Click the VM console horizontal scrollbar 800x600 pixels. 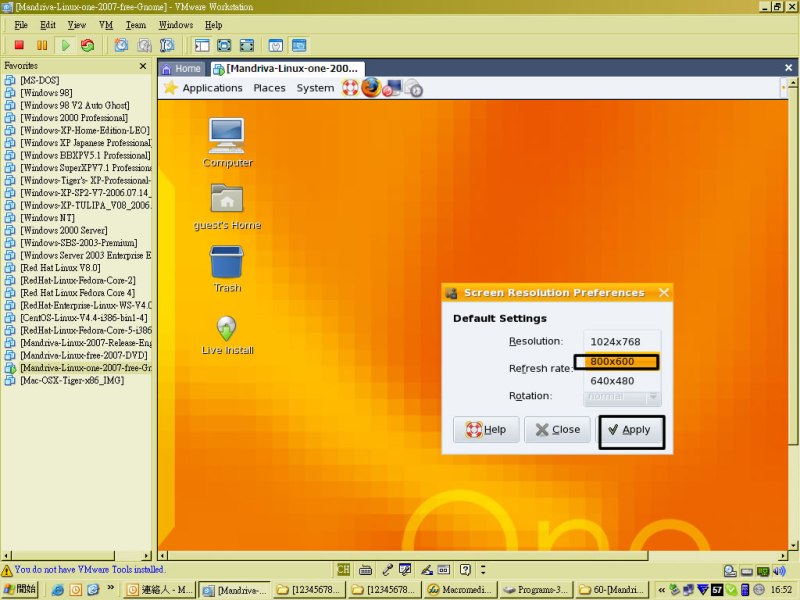click(407, 555)
